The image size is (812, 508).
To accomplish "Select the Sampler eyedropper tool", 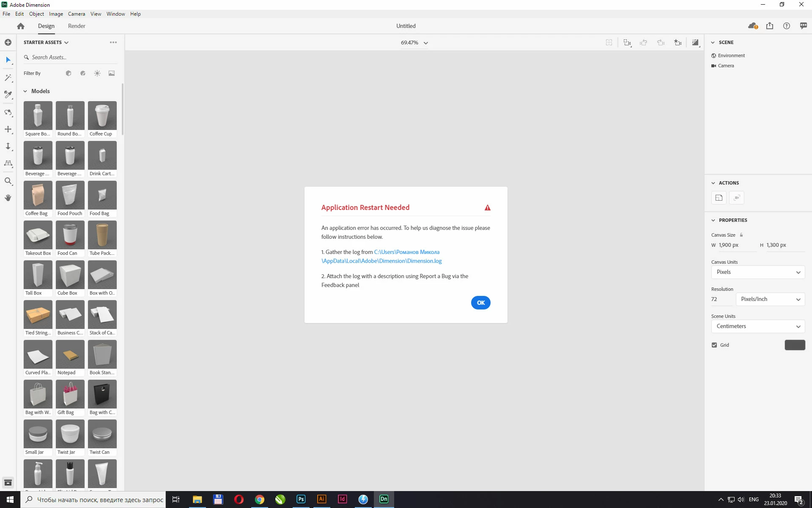I will pyautogui.click(x=8, y=94).
